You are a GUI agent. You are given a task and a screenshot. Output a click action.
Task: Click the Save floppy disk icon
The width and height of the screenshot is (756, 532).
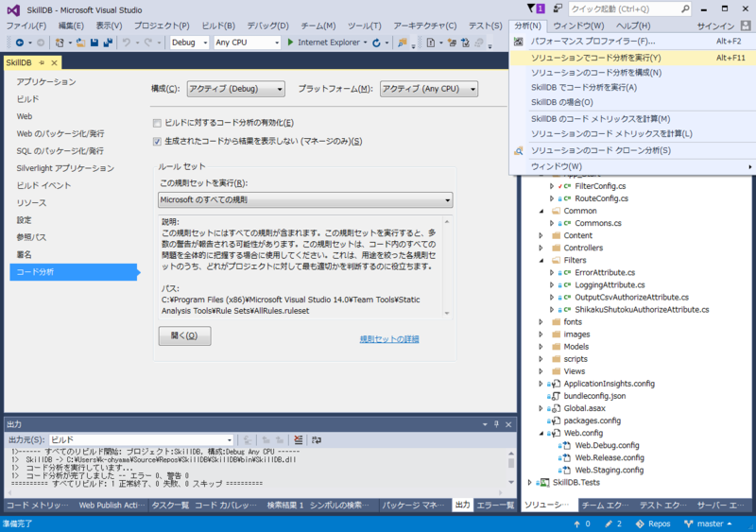coord(94,43)
